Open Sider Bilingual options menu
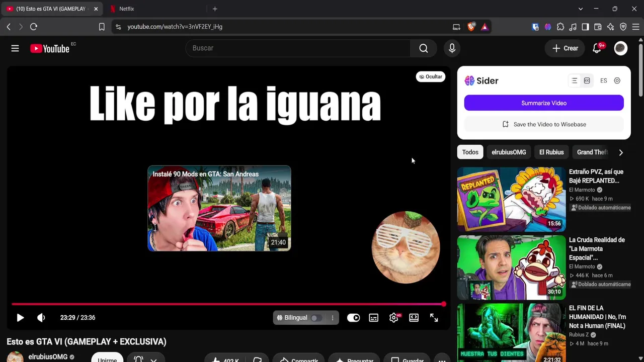This screenshot has height=362, width=644. pyautogui.click(x=333, y=318)
